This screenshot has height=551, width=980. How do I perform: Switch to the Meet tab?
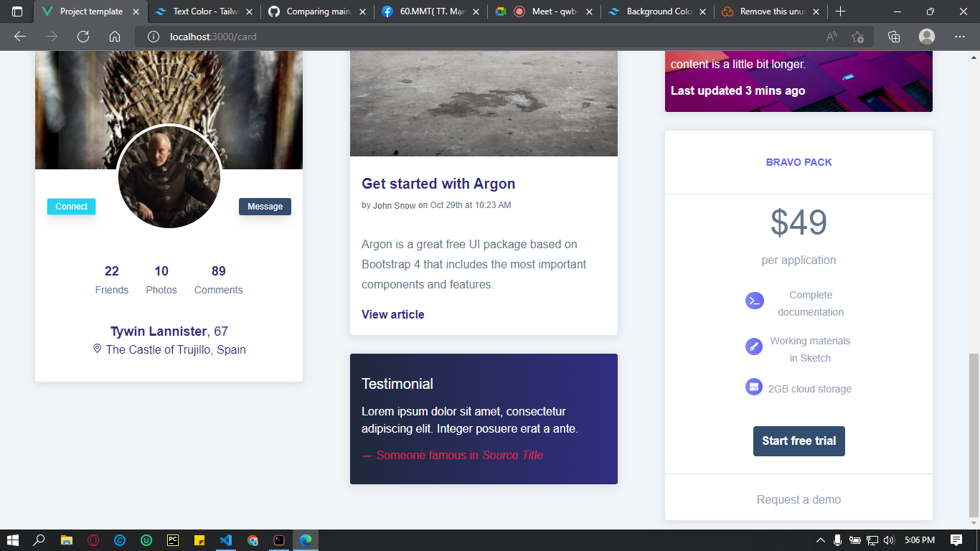545,11
